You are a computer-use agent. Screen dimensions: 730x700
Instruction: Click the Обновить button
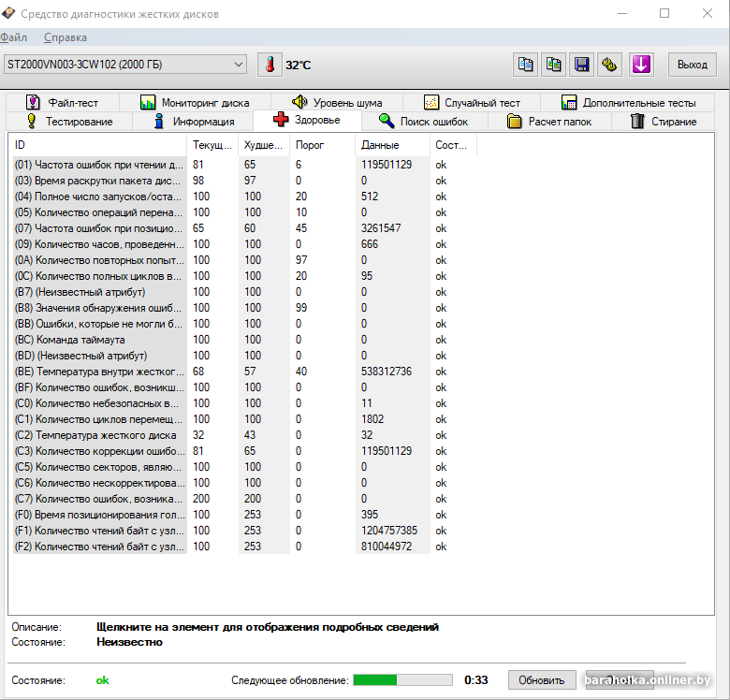pyautogui.click(x=542, y=680)
